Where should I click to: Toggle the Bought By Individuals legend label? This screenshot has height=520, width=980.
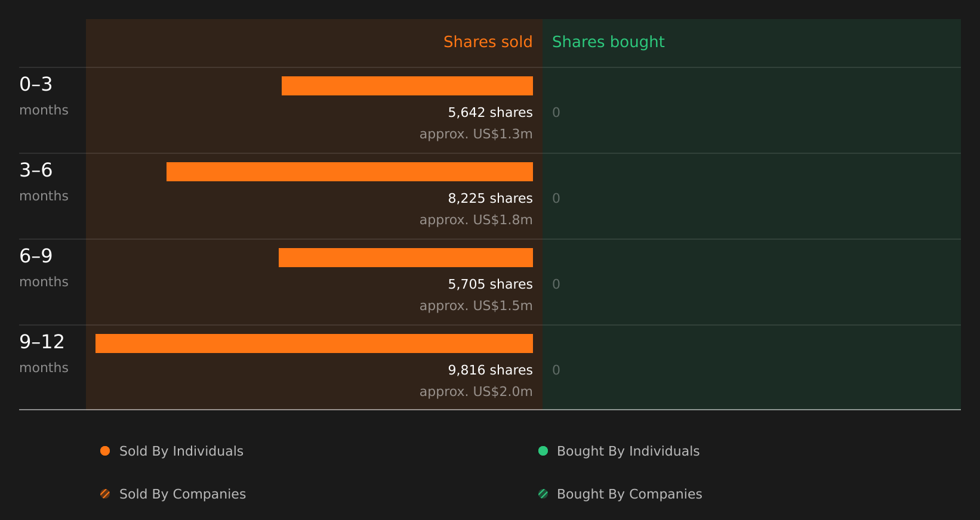(x=628, y=451)
